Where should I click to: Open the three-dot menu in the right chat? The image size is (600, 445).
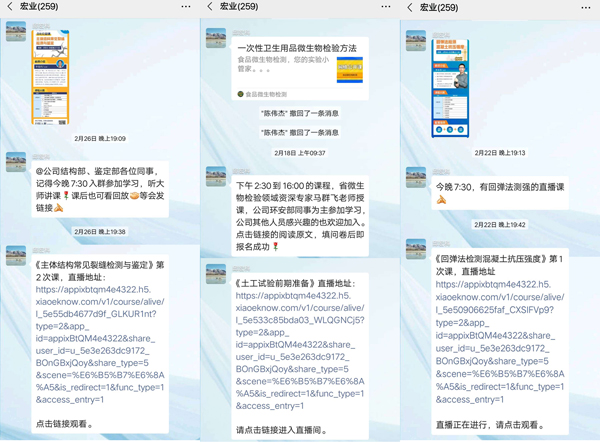pyautogui.click(x=586, y=7)
